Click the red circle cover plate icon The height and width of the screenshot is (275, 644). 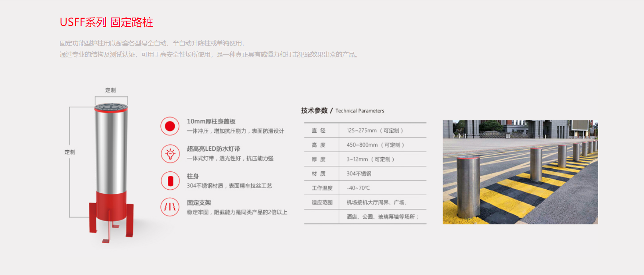(170, 126)
